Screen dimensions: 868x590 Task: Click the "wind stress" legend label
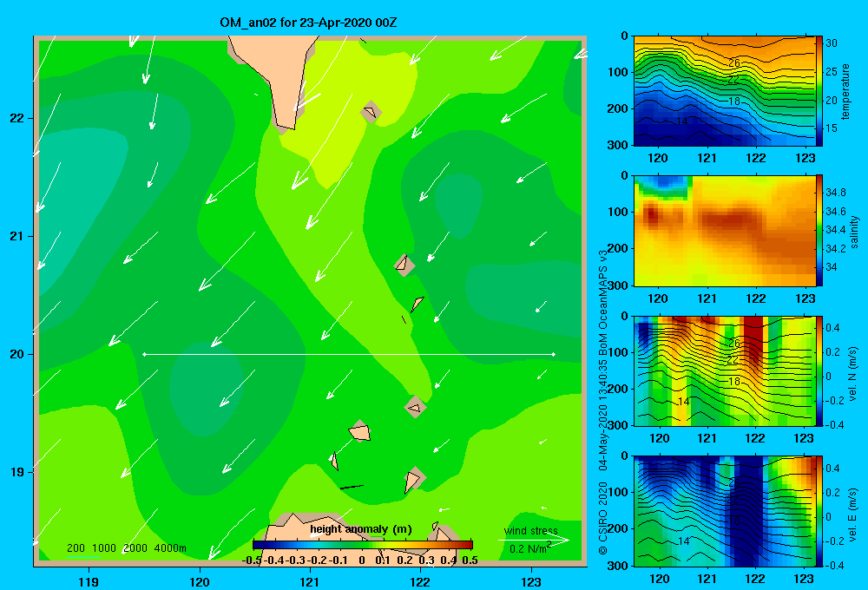[x=531, y=531]
